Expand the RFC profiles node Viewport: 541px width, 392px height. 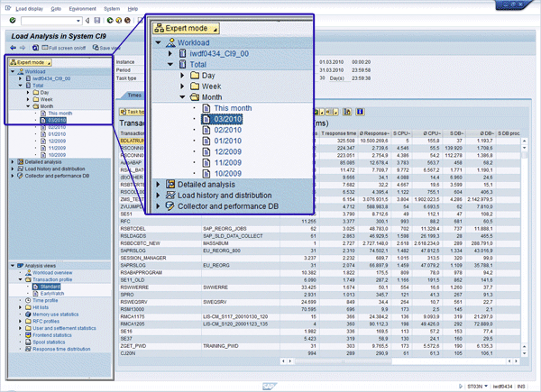click(x=21, y=321)
